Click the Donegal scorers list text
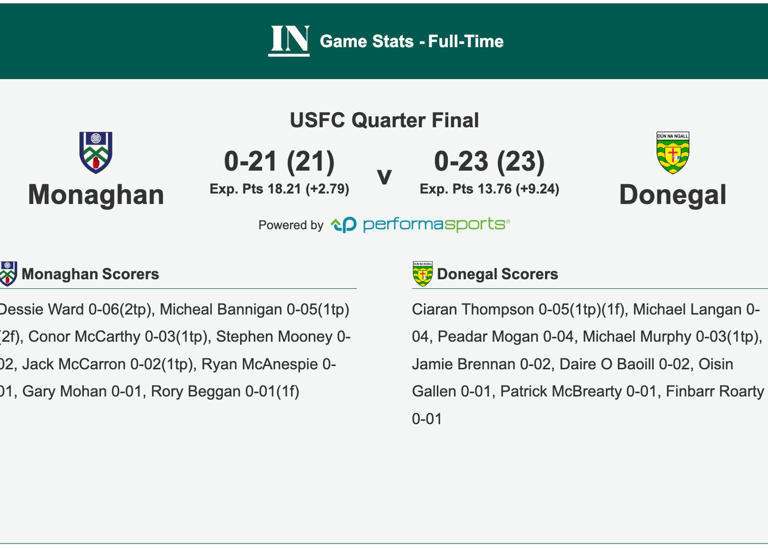768x549 pixels. (x=586, y=364)
